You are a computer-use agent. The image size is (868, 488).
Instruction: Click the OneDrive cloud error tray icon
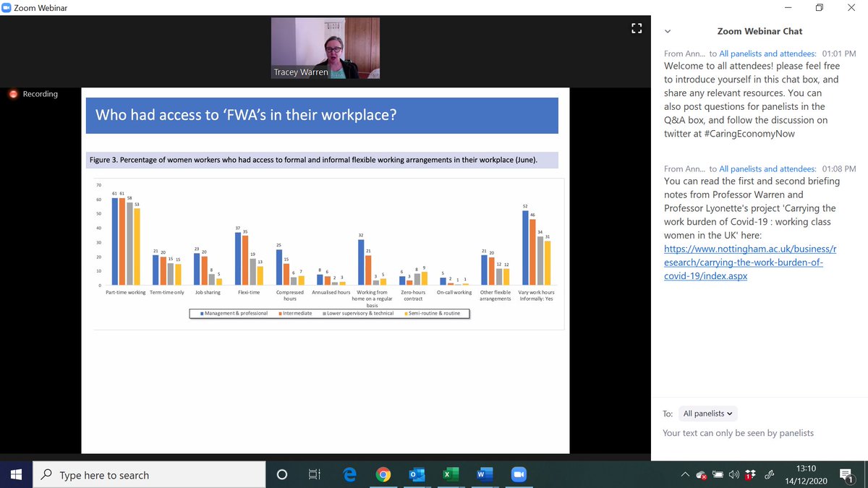pos(701,475)
